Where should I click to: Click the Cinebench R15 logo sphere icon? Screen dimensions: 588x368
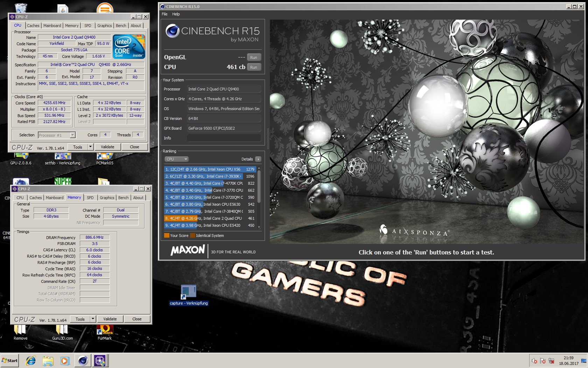[x=172, y=31]
